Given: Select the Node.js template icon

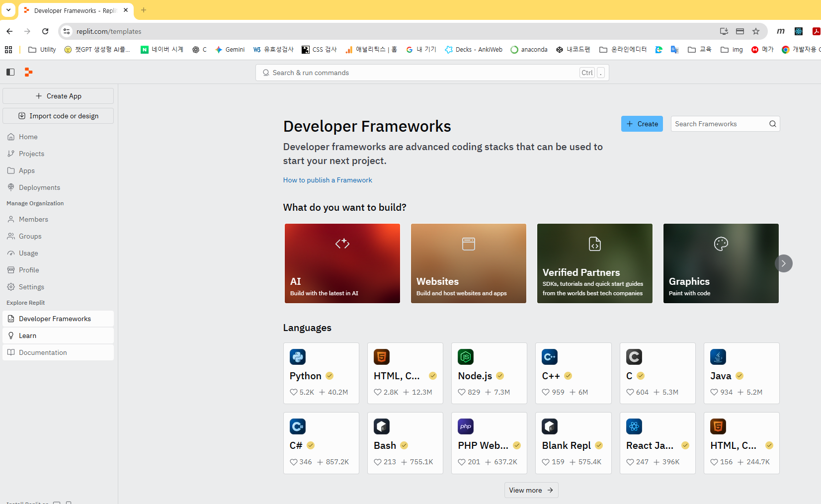Looking at the screenshot, I should click(466, 357).
